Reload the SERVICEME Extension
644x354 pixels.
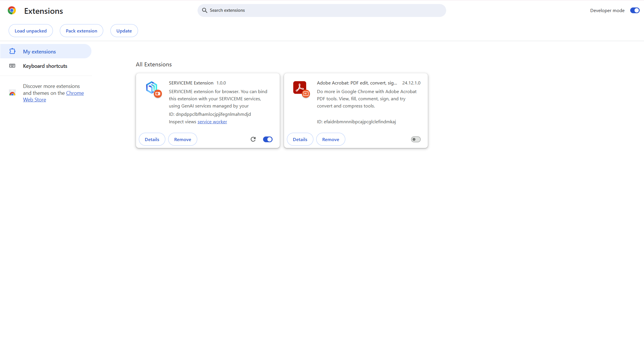[x=253, y=139]
